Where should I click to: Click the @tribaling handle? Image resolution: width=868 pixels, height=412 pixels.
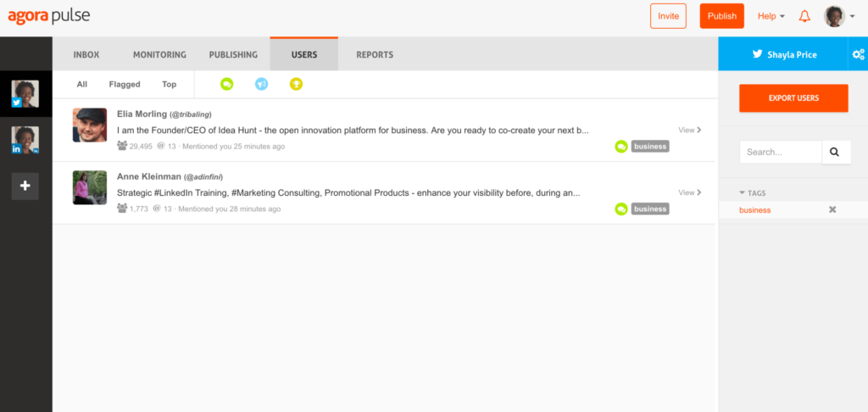[191, 114]
